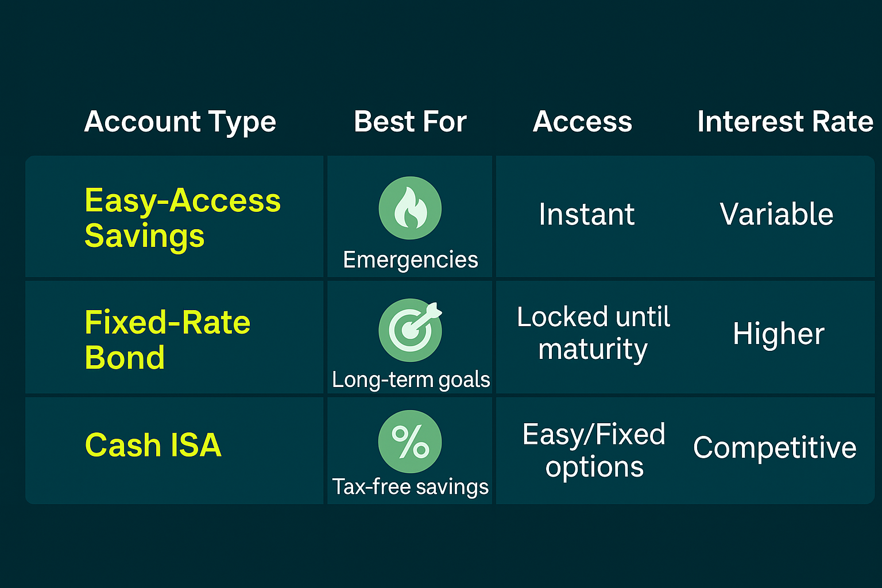Click the Emergencies caption
Image resolution: width=882 pixels, height=588 pixels.
410,260
